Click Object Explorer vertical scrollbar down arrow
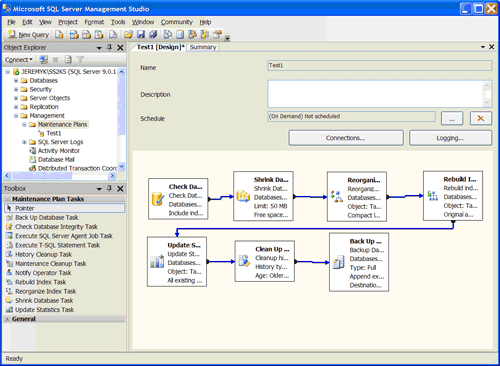This screenshot has height=366, width=500. pyautogui.click(x=122, y=166)
